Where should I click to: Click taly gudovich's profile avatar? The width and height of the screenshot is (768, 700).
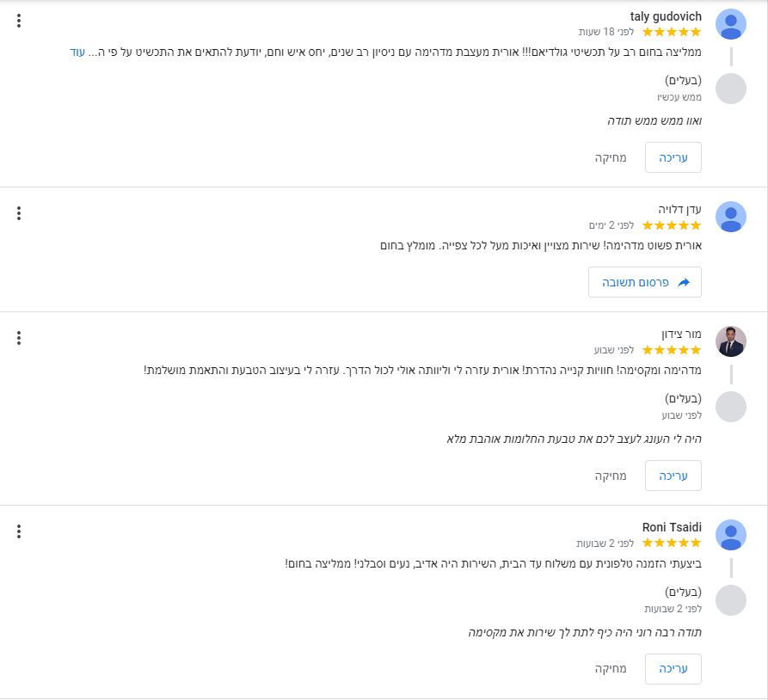731,24
